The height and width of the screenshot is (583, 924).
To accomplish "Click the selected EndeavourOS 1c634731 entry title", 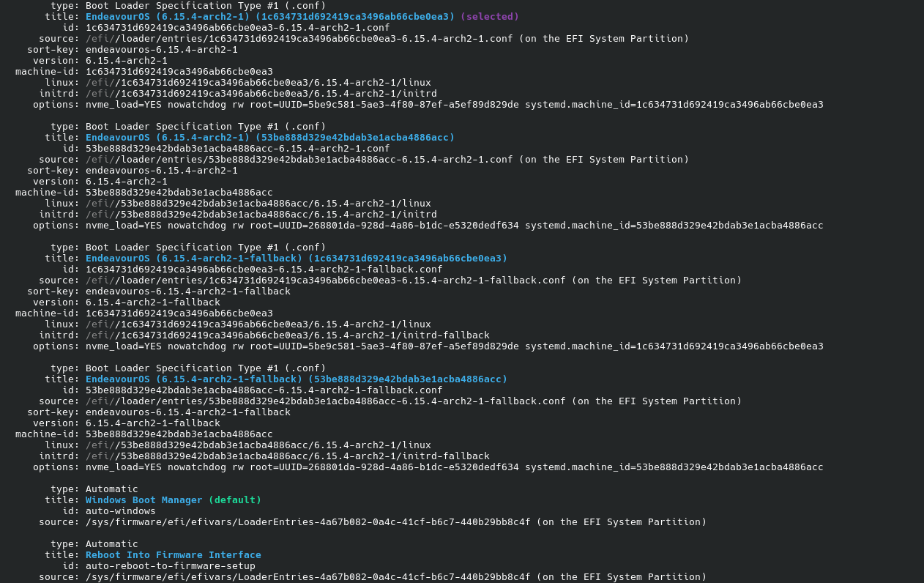I will tap(270, 16).
